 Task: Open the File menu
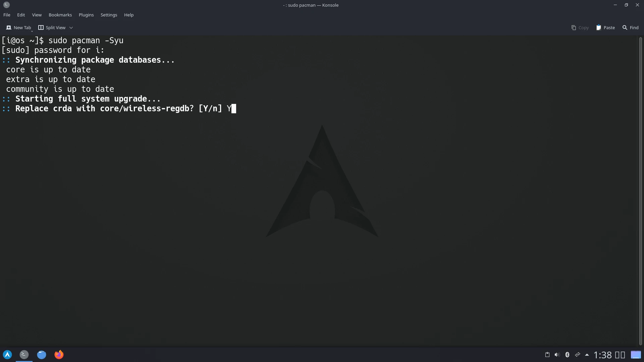click(7, 15)
